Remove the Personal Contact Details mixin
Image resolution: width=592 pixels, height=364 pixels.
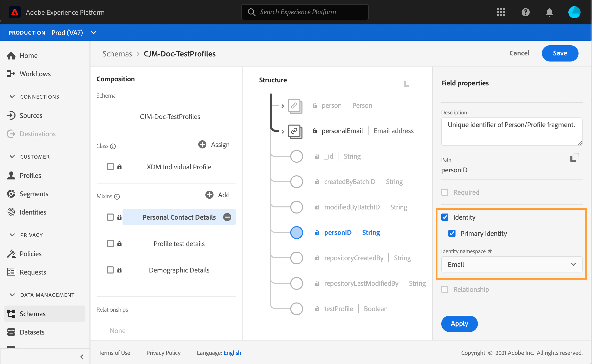click(227, 217)
